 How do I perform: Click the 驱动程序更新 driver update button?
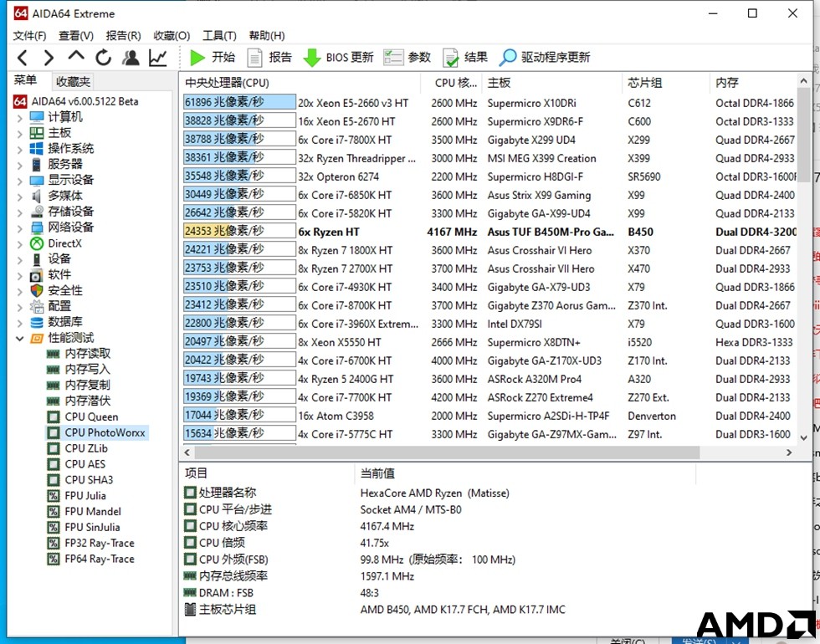(545, 58)
